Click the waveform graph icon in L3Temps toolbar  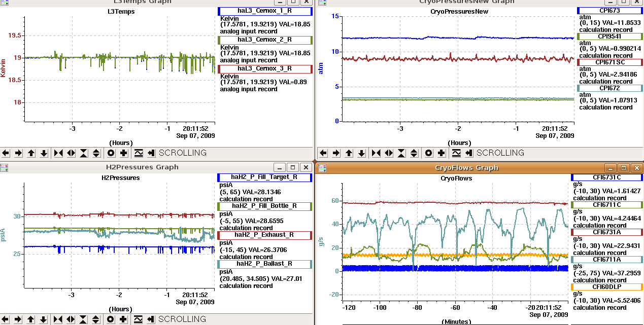click(138, 153)
